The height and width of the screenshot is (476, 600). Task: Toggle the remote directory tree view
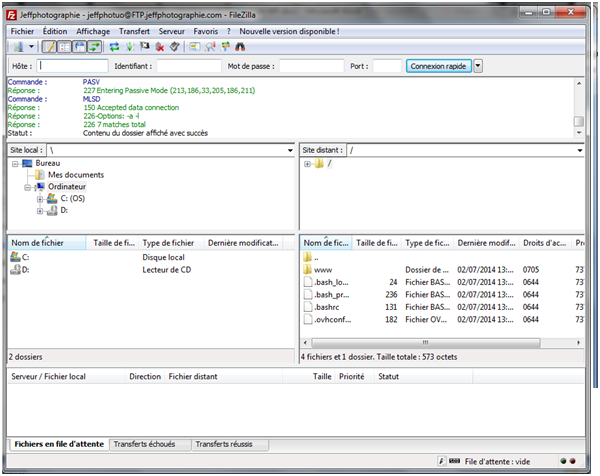(80, 47)
